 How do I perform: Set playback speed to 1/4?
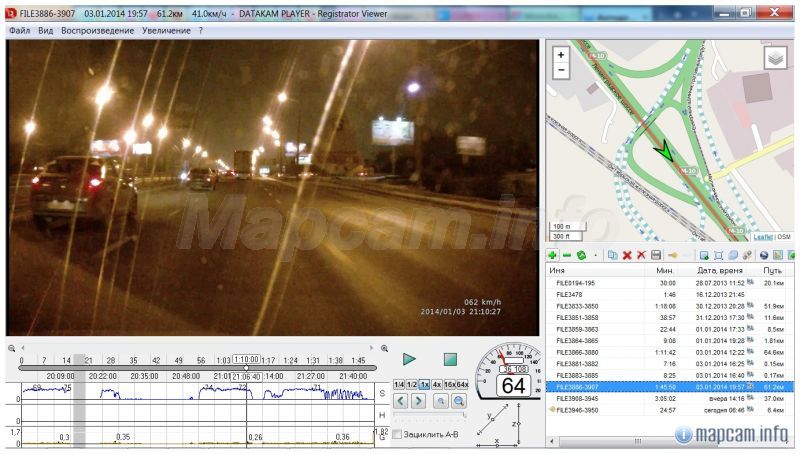[398, 384]
